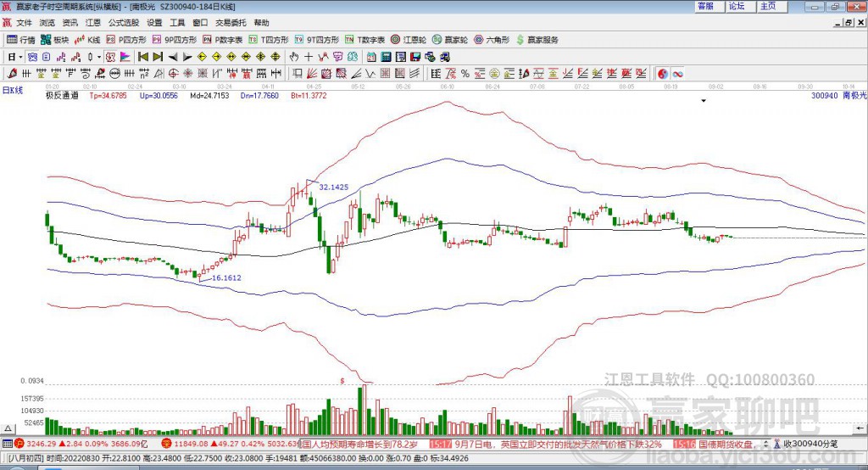Click the floppy disk save icon
The width and height of the screenshot is (868, 470).
(415, 57)
